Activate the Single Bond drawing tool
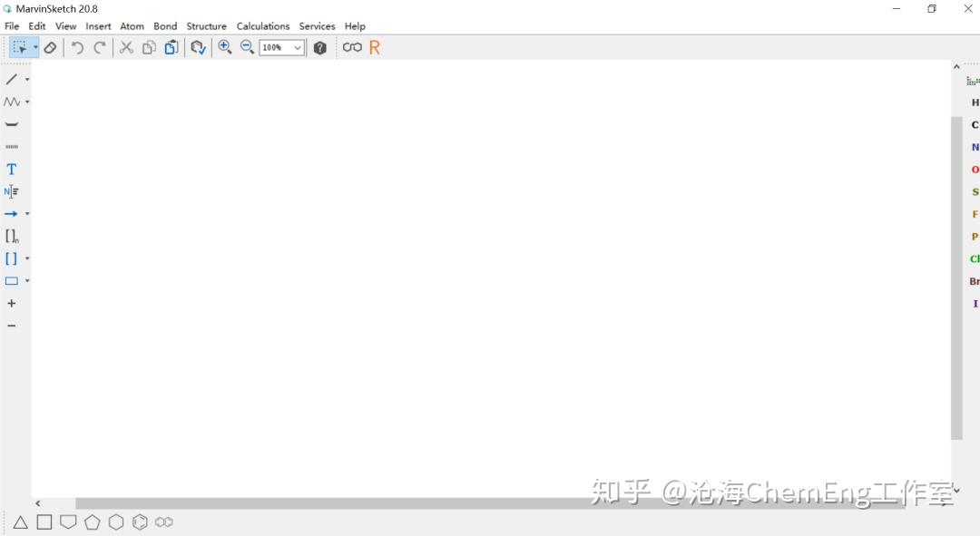Viewport: 980px width, 536px height. (11, 79)
